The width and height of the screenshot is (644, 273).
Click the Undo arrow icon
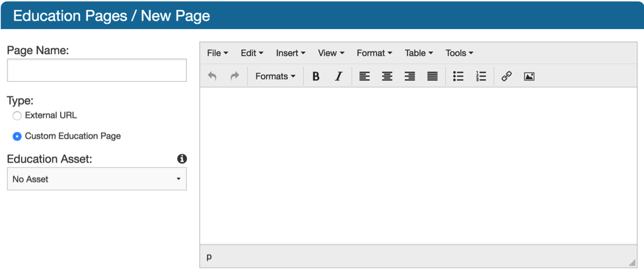point(212,76)
